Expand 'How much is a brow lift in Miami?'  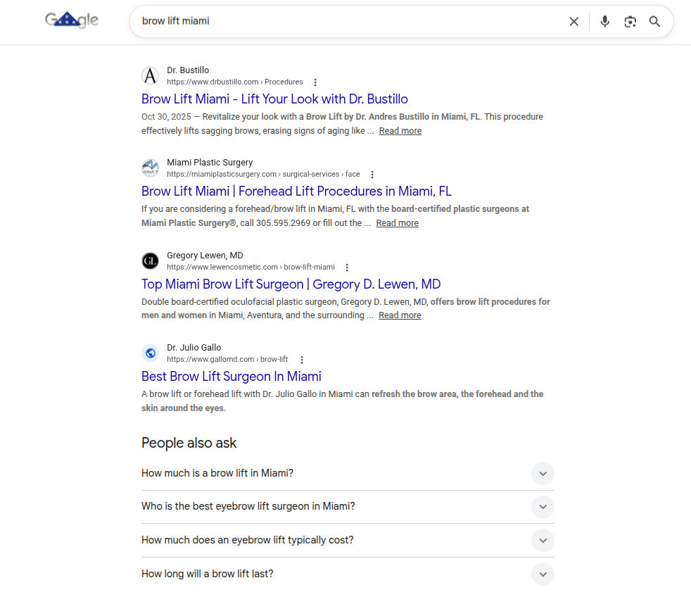pos(348,473)
